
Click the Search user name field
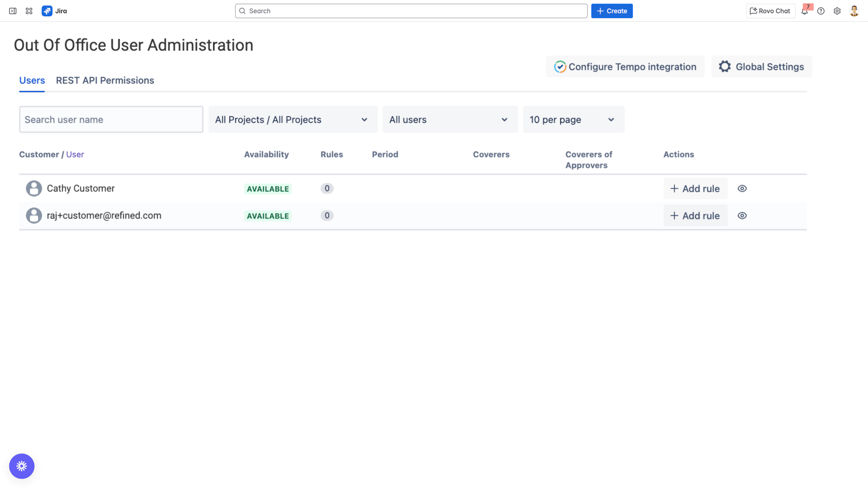(111, 120)
